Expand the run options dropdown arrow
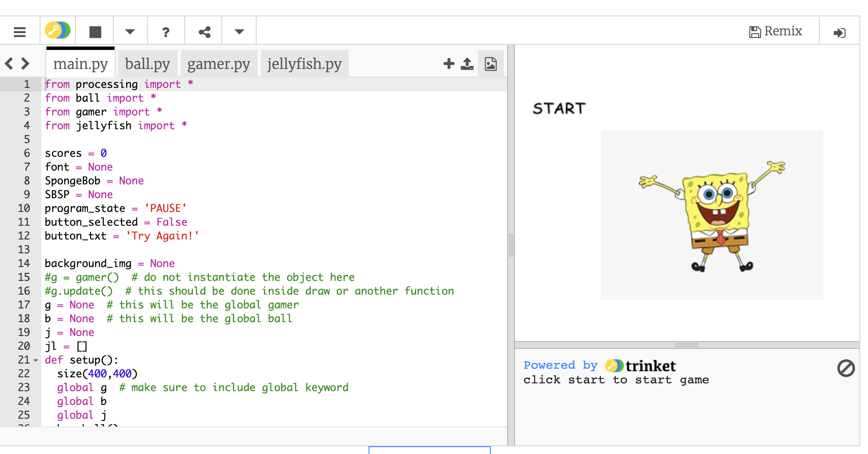 coord(130,31)
